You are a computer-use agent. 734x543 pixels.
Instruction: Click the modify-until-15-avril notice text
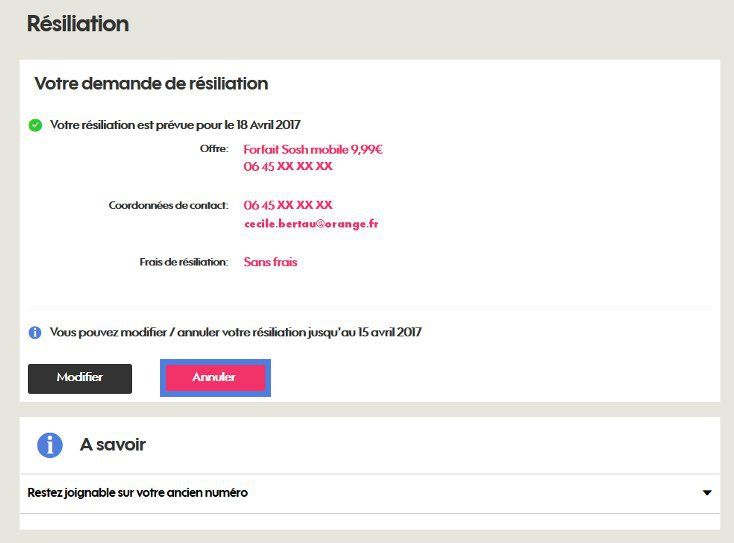click(235, 332)
